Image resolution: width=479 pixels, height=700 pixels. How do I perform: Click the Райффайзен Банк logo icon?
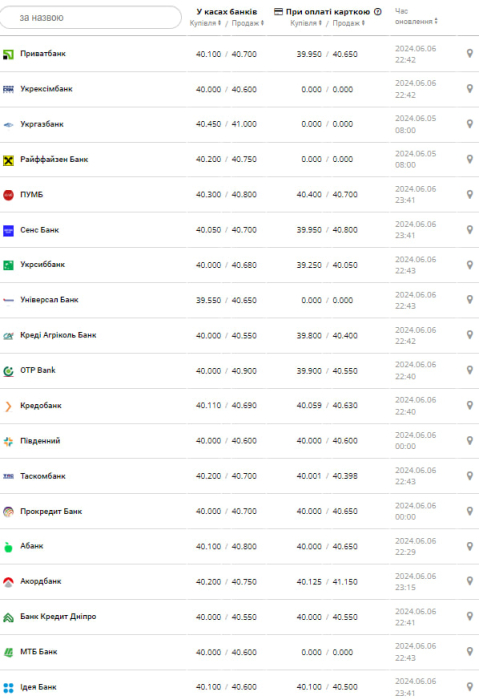click(x=8, y=160)
